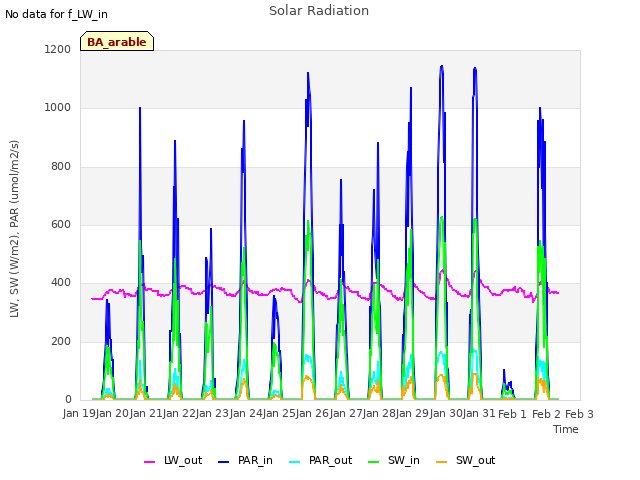Click the 1200 y-axis tick label
The height and width of the screenshot is (480, 640).
pos(58,49)
